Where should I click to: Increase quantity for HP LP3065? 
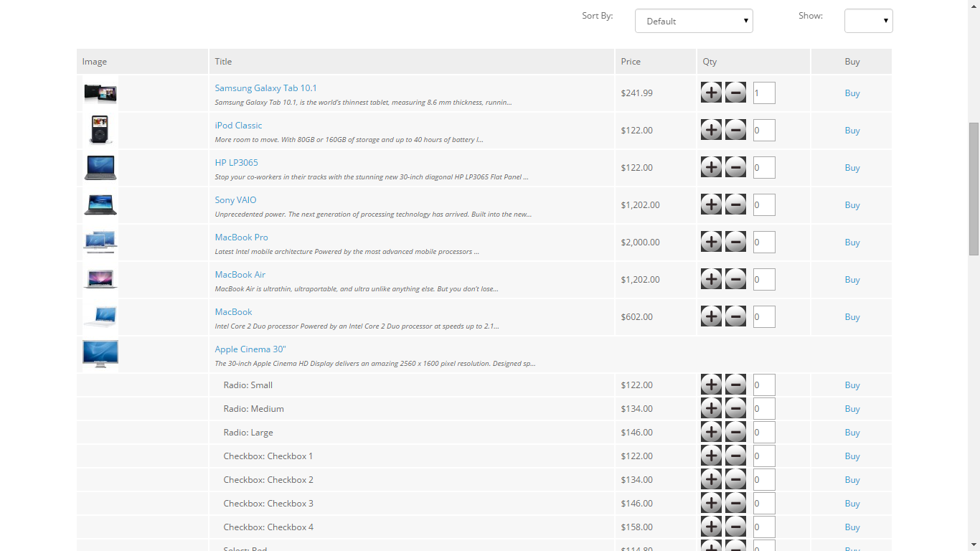[711, 167]
